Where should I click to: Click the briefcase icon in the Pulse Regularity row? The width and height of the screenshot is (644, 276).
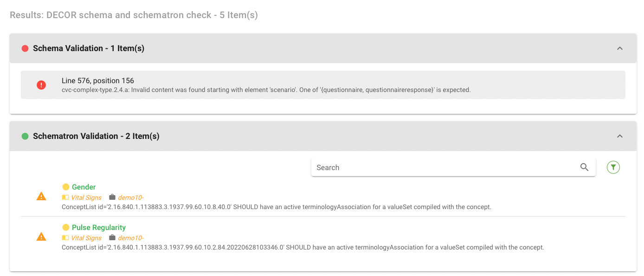click(112, 238)
